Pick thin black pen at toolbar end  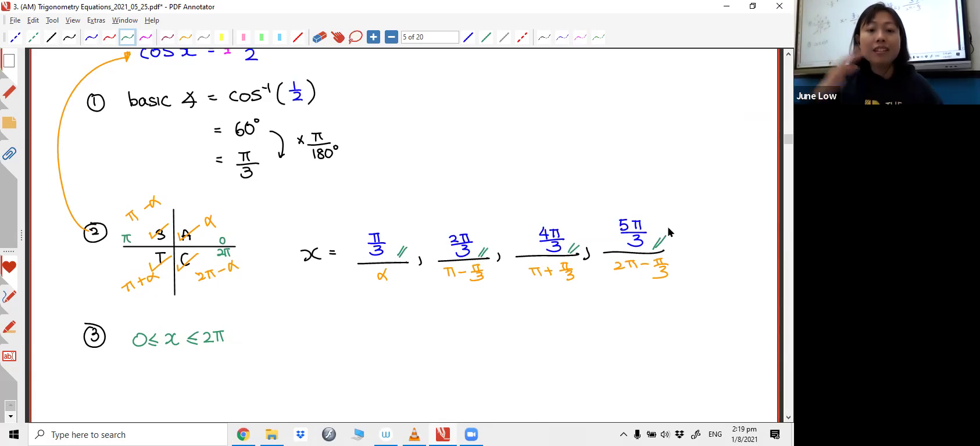pyautogui.click(x=544, y=37)
